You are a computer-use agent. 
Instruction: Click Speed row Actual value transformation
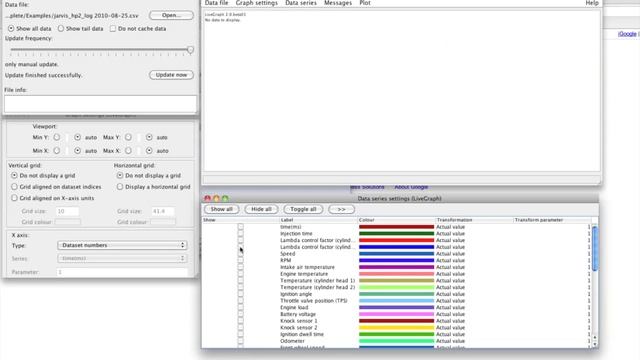point(450,253)
